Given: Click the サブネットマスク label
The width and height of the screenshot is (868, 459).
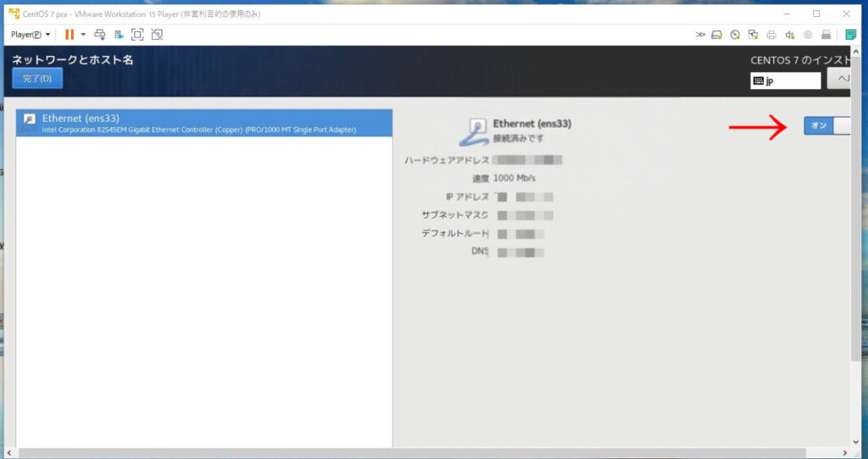Looking at the screenshot, I should 454,215.
